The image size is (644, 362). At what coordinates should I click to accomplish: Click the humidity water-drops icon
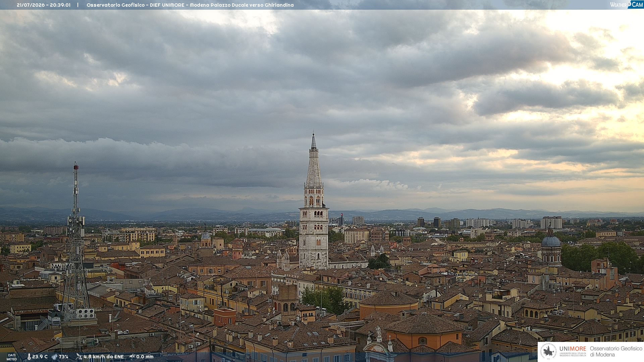tap(55, 357)
